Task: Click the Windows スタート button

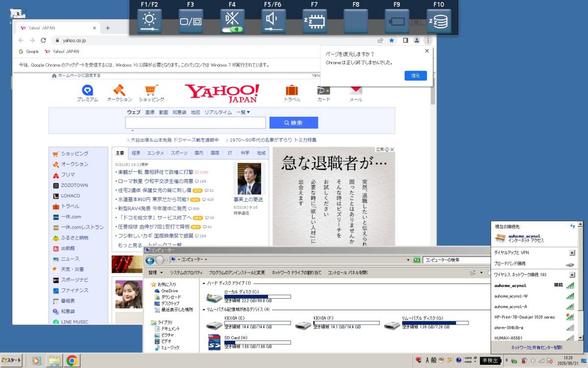Action: coord(12,360)
